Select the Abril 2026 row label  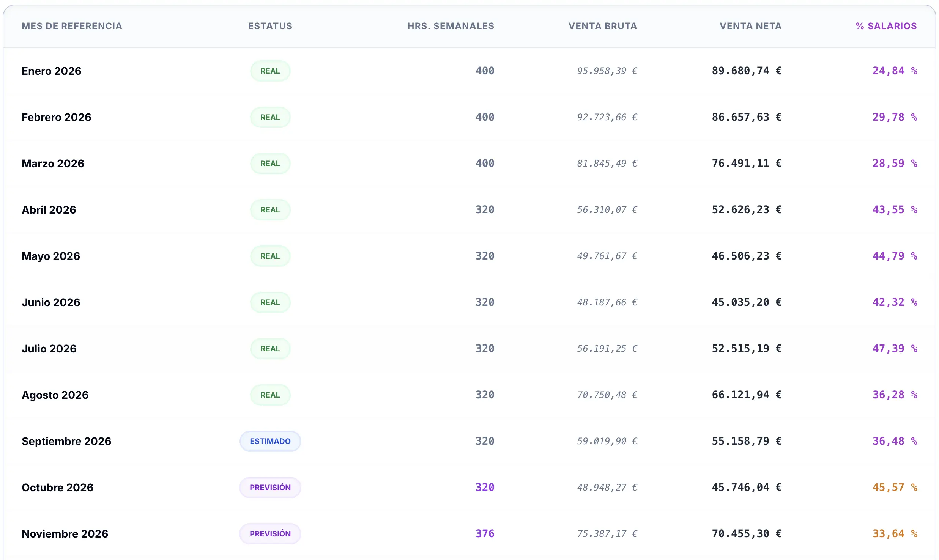tap(49, 210)
